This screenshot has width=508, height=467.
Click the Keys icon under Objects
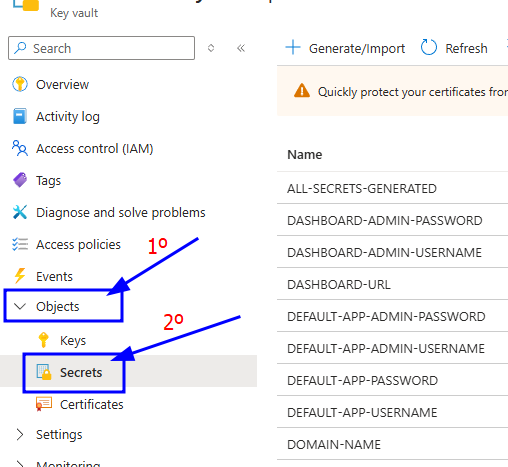(x=44, y=340)
